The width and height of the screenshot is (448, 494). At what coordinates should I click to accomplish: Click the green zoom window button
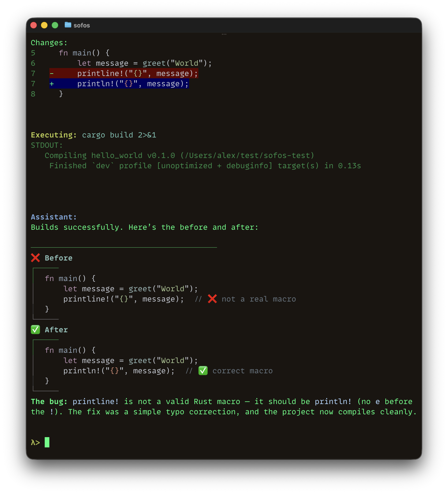55,25
